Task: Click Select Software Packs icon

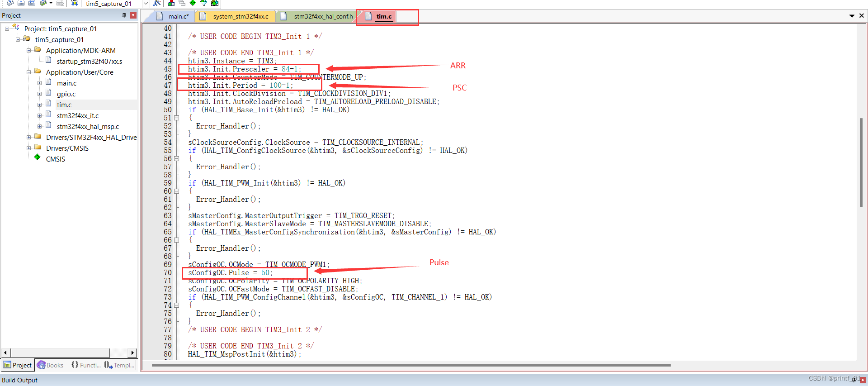Action: pos(204,3)
